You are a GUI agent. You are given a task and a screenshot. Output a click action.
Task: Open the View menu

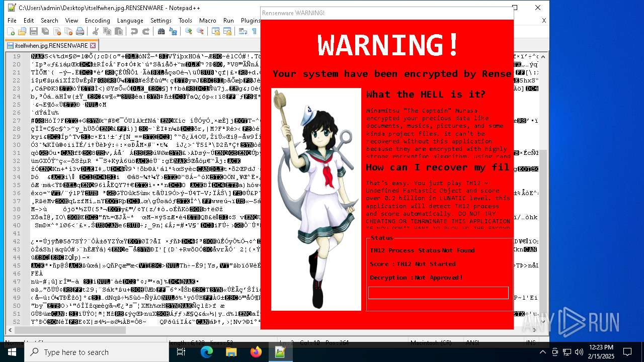[71, 21]
